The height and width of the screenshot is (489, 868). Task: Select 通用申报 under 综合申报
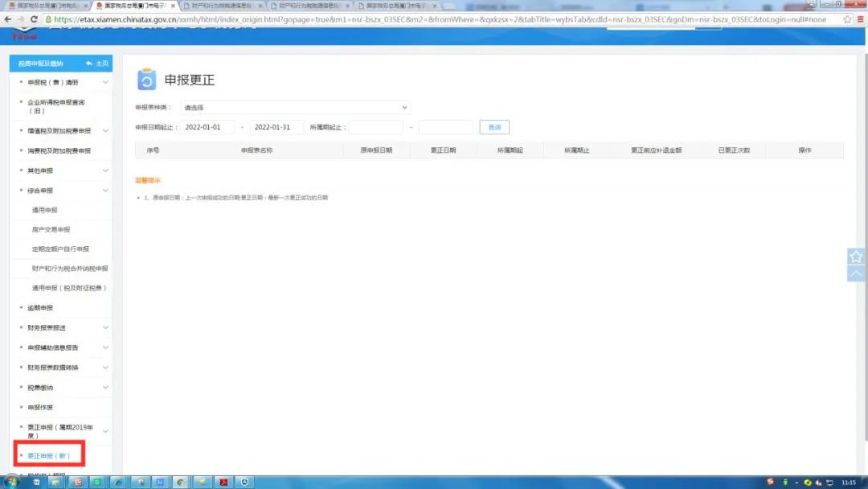point(44,210)
